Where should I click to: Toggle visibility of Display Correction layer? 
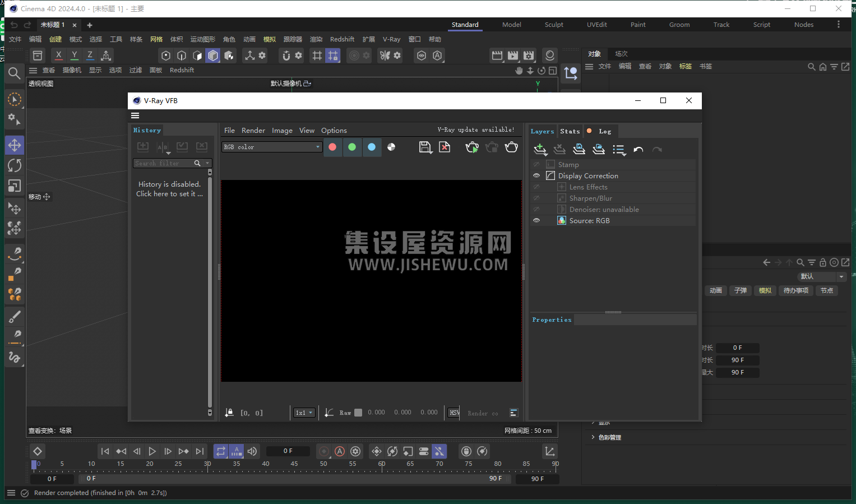(536, 175)
